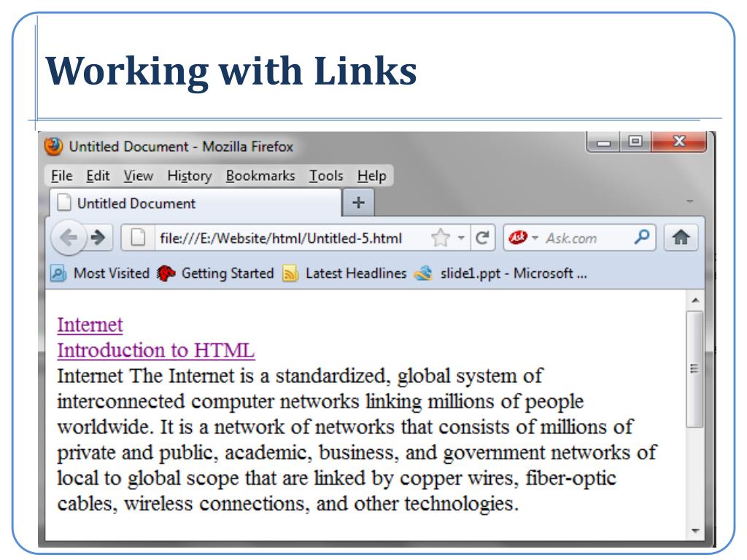Open the Home page button
Viewport: 747px width, 560px height.
coord(681,237)
